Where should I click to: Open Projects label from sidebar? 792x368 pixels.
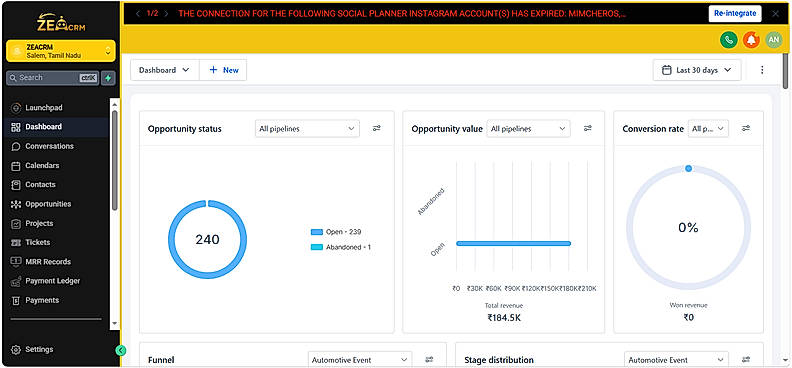point(39,223)
